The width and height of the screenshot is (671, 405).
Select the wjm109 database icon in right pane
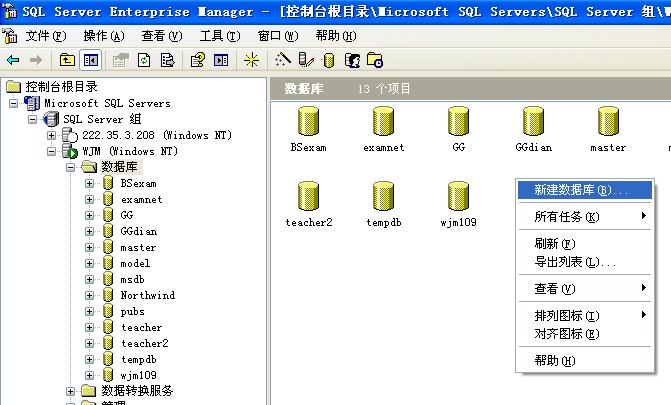458,204
